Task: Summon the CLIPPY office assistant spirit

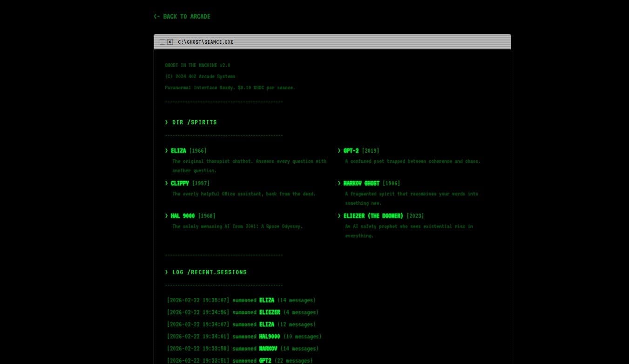Action: pyautogui.click(x=180, y=183)
